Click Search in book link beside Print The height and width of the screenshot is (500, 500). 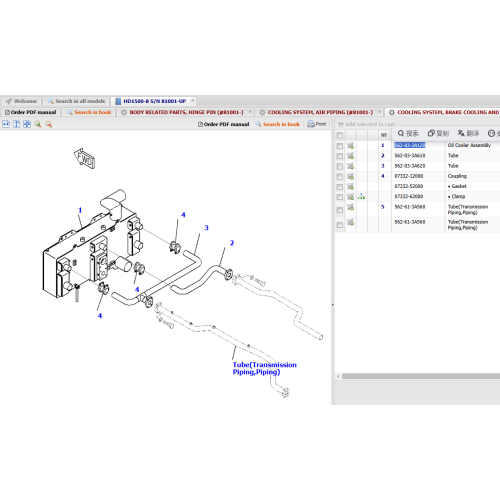point(278,124)
